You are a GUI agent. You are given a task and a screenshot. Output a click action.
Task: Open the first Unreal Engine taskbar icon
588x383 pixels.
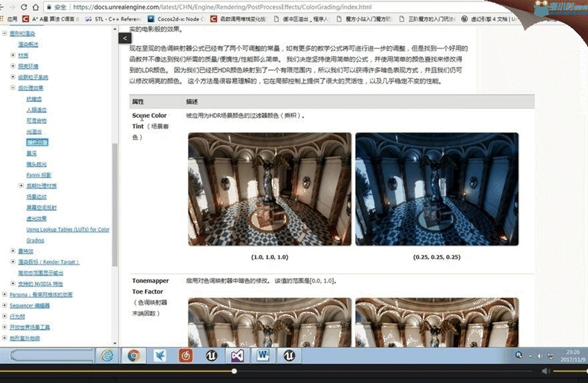coord(211,355)
